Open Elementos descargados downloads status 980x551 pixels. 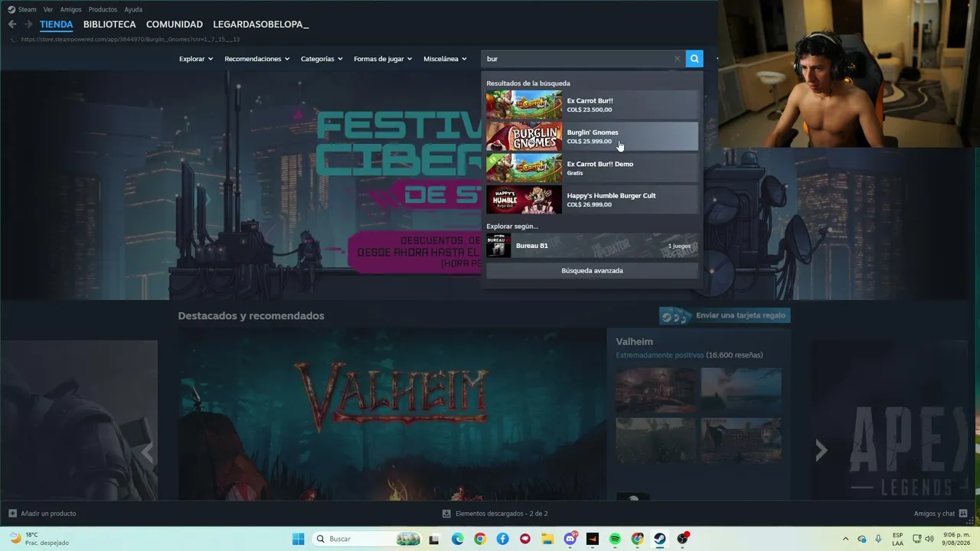pyautogui.click(x=495, y=514)
